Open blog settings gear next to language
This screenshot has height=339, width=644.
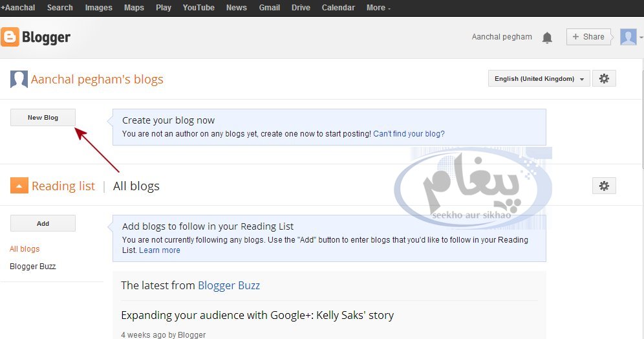[x=604, y=78]
